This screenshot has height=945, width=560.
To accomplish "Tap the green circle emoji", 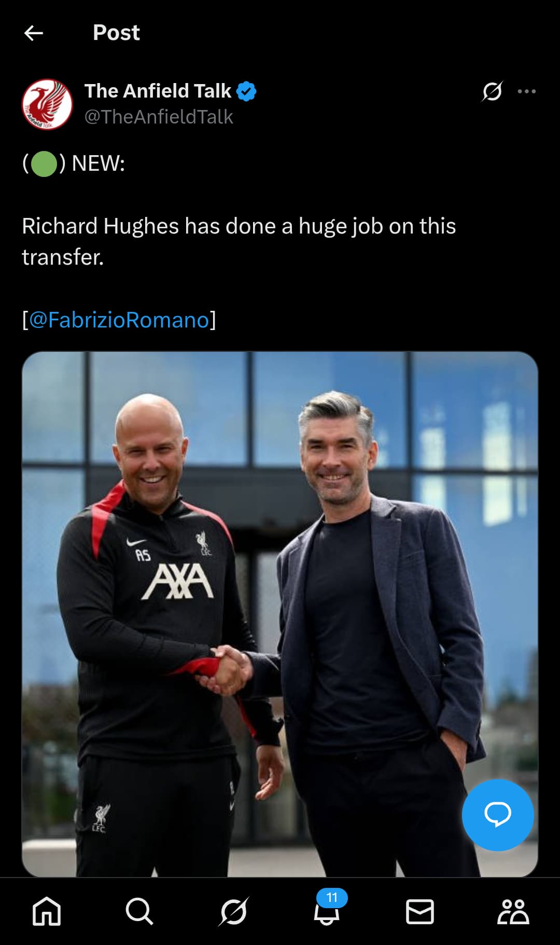I will tap(44, 163).
